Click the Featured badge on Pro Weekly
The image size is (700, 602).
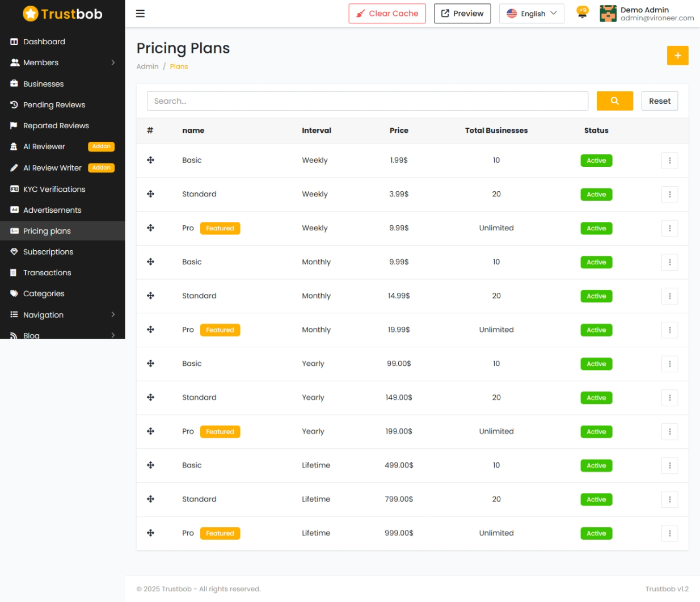[220, 228]
